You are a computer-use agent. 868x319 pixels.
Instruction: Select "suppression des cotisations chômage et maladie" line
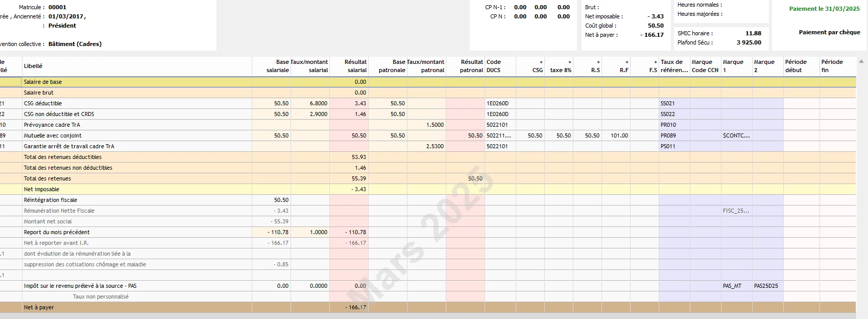point(85,264)
